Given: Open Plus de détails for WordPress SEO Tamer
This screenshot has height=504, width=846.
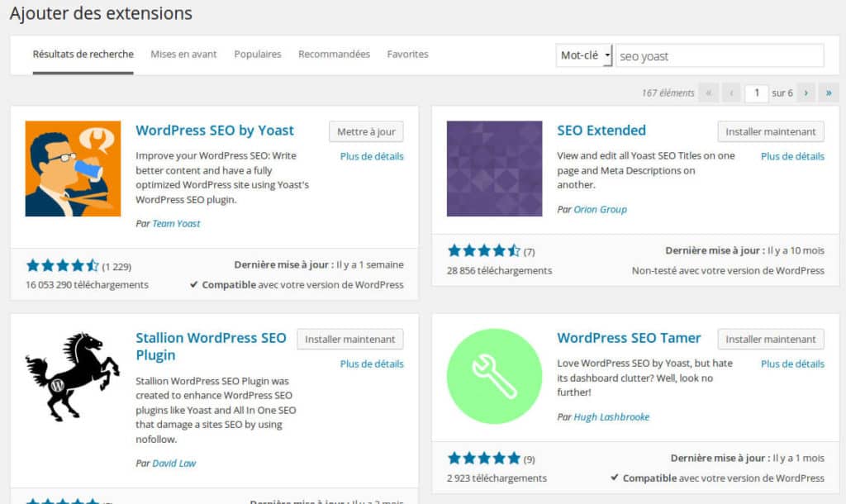Looking at the screenshot, I should 792,364.
